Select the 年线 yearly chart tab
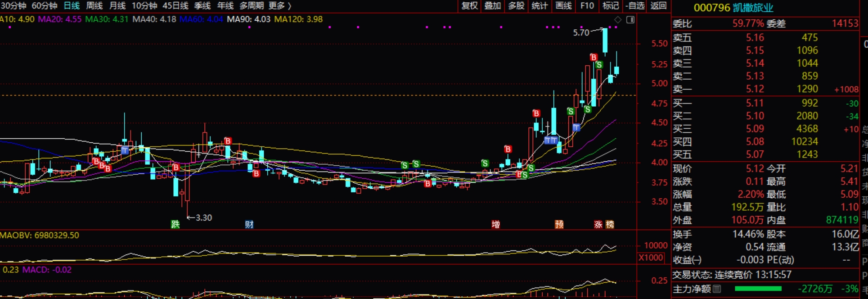868x299 pixels. point(225,6)
